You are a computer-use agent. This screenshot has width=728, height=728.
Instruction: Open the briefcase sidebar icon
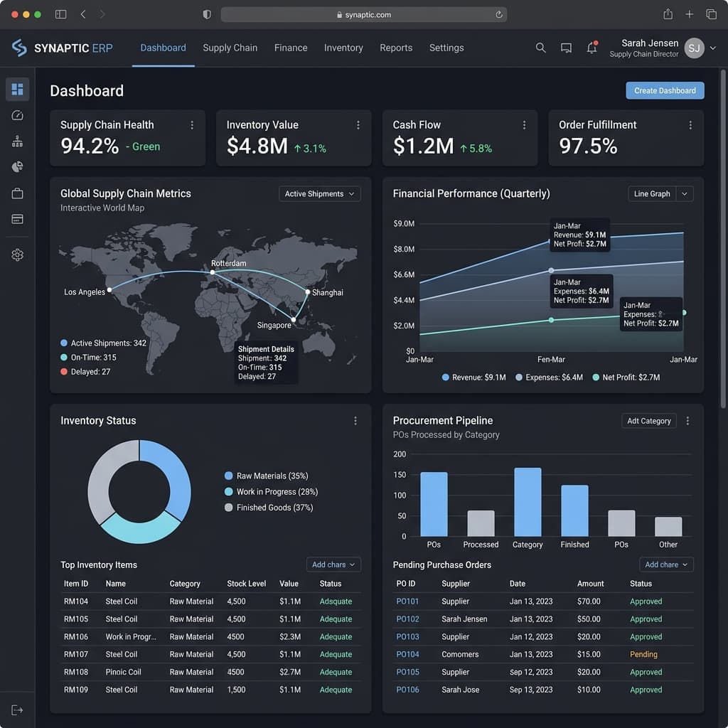(17, 193)
